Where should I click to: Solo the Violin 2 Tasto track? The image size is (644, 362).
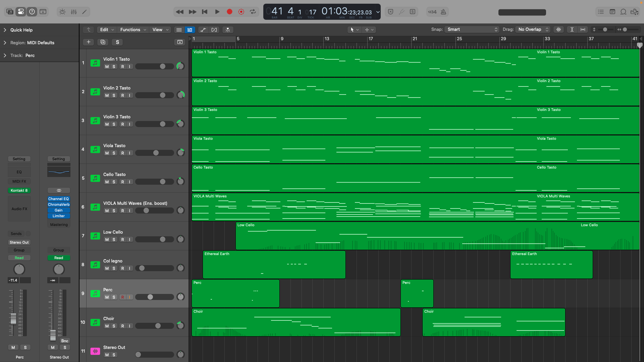coord(114,96)
